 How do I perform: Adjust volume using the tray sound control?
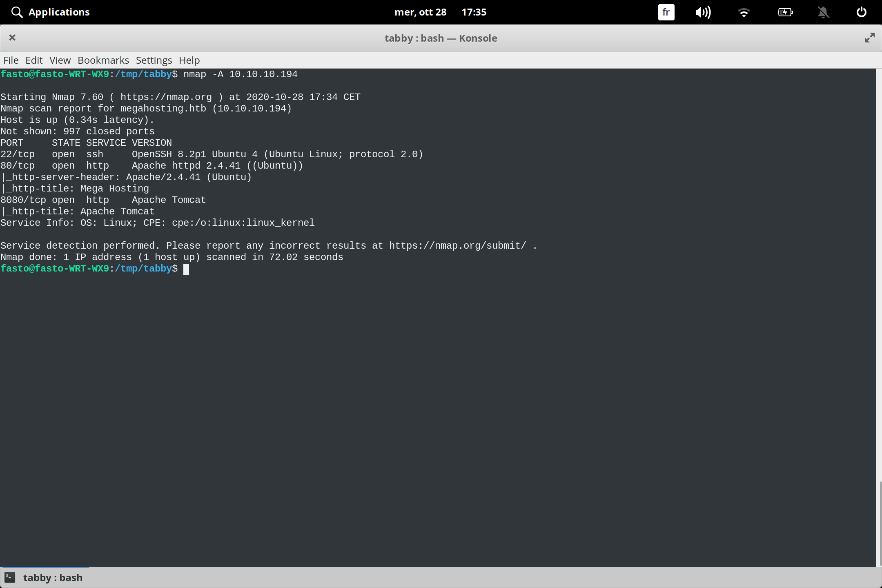pos(703,12)
